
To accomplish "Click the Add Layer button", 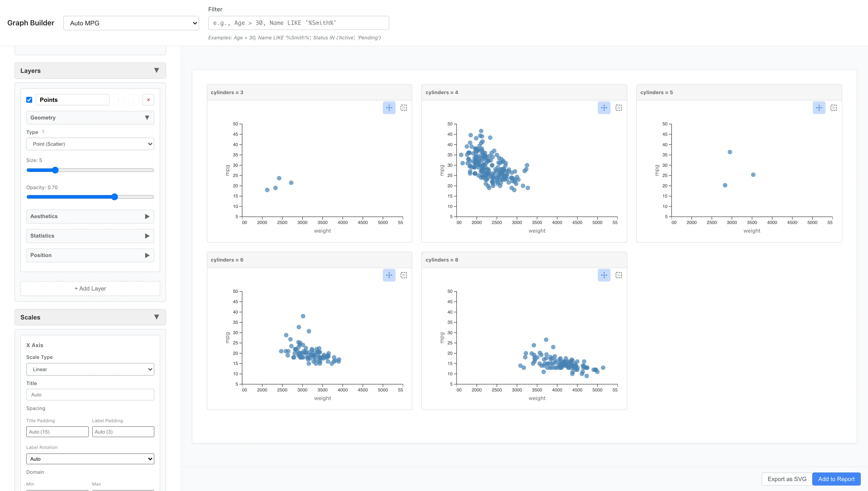I will [90, 288].
